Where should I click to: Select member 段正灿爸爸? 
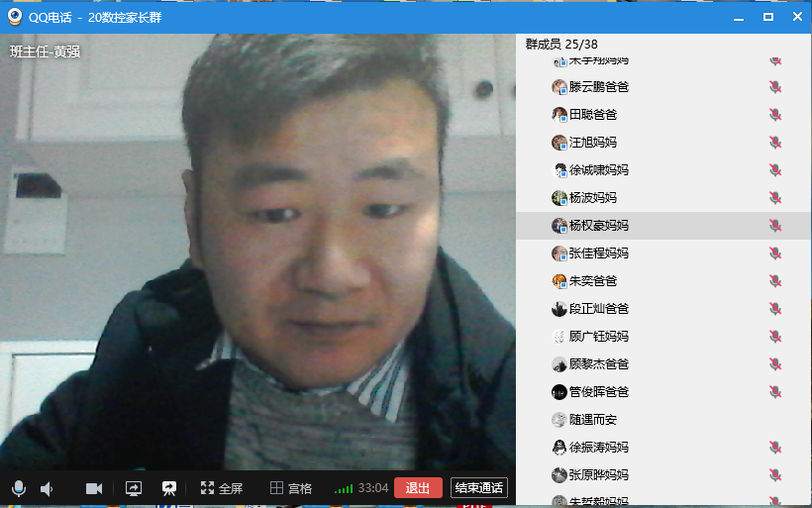coord(663,309)
